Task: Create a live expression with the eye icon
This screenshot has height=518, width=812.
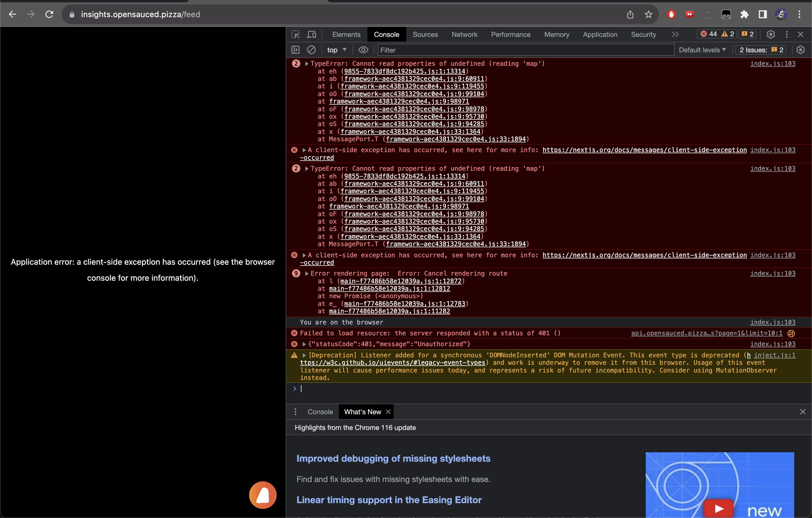Action: 363,50
